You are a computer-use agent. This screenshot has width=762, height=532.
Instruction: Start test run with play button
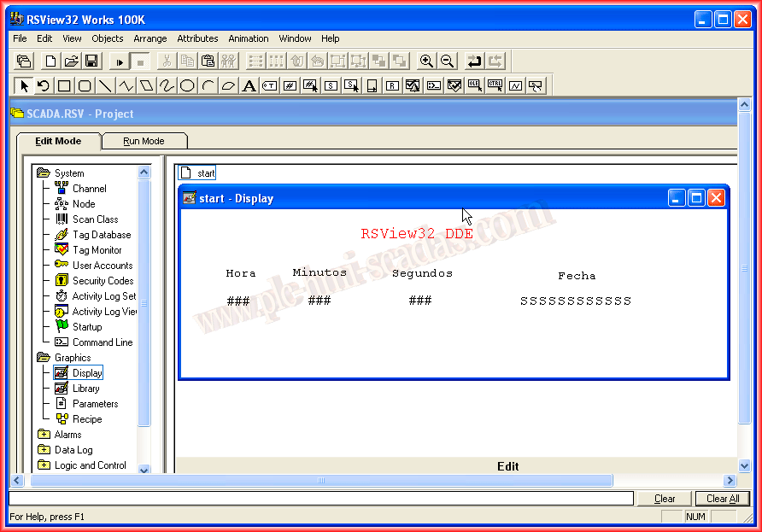pos(120,61)
